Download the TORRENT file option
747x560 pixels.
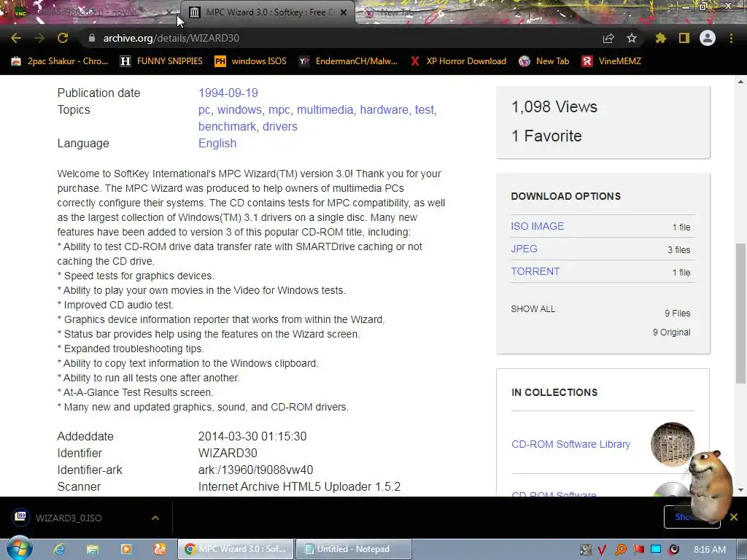click(x=535, y=271)
